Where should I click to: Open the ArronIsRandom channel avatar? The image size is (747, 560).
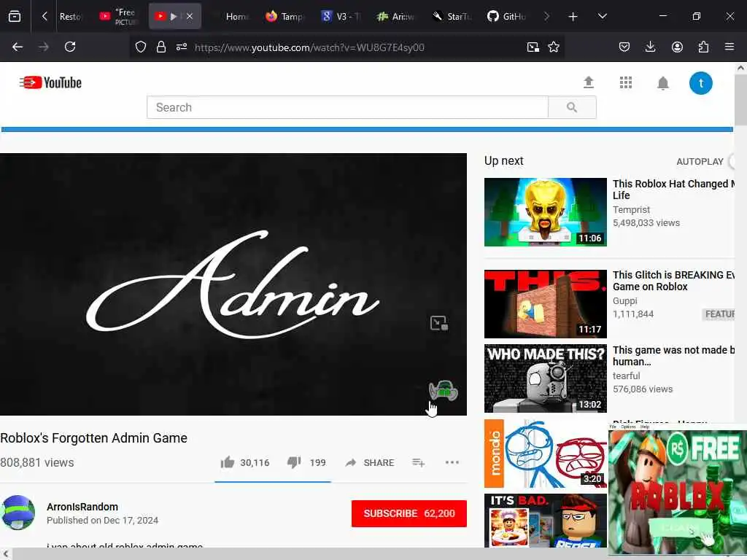pyautogui.click(x=18, y=513)
